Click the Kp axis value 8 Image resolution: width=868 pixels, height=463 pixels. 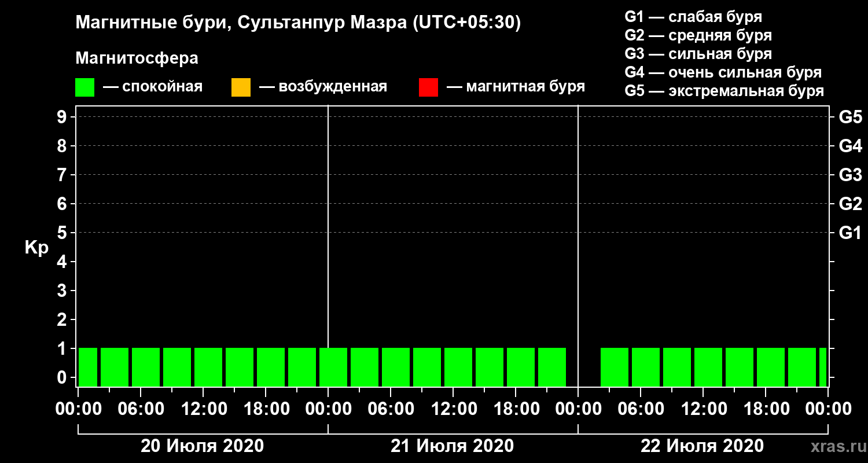coord(63,146)
